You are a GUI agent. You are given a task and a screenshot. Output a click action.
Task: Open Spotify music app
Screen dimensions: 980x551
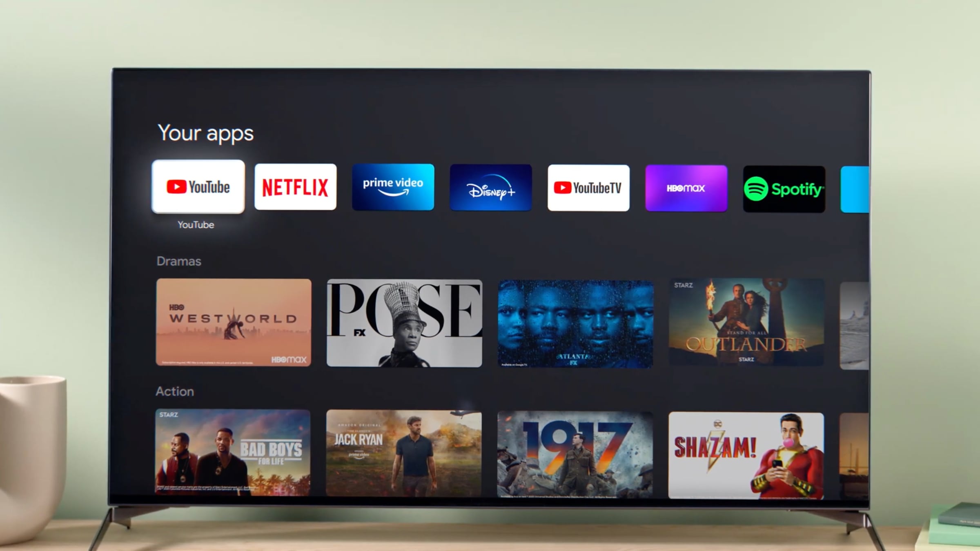click(784, 188)
